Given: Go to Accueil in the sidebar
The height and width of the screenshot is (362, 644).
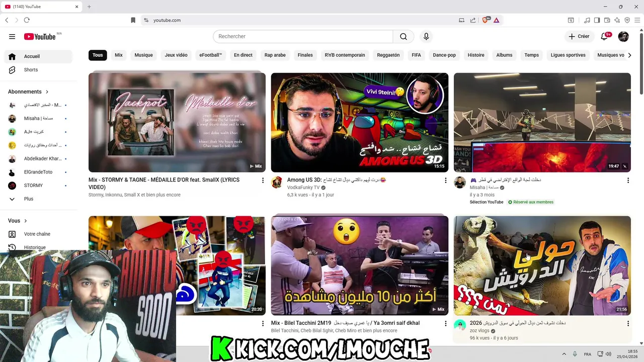Looking at the screenshot, I should (38, 56).
